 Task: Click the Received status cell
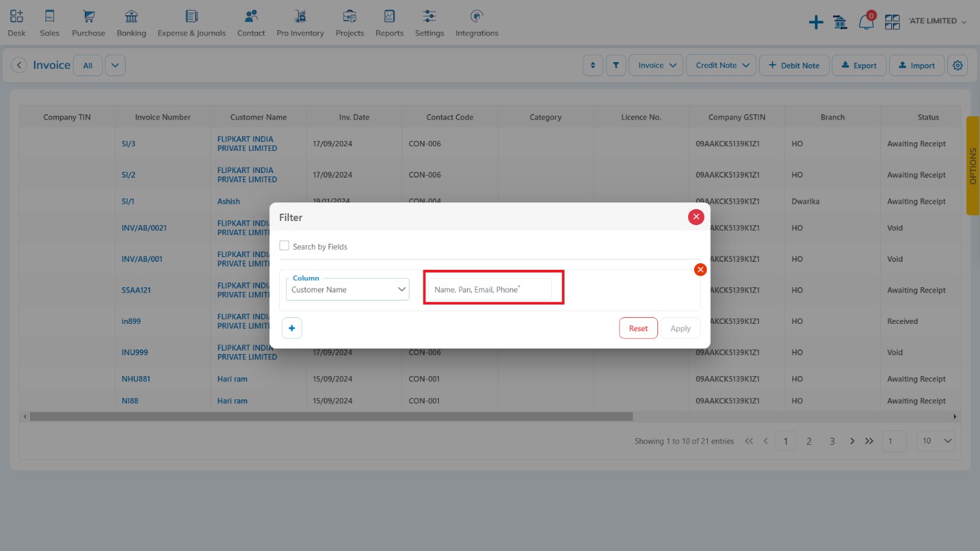[902, 321]
